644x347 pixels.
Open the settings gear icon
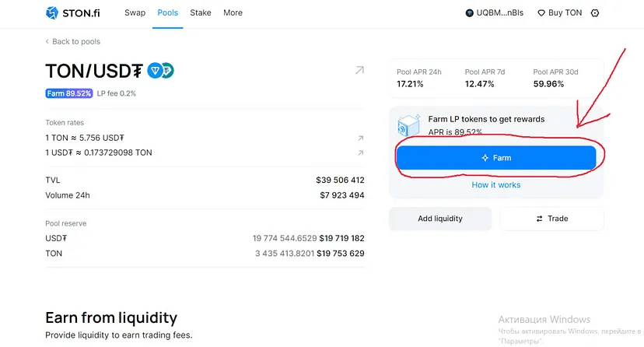[595, 13]
